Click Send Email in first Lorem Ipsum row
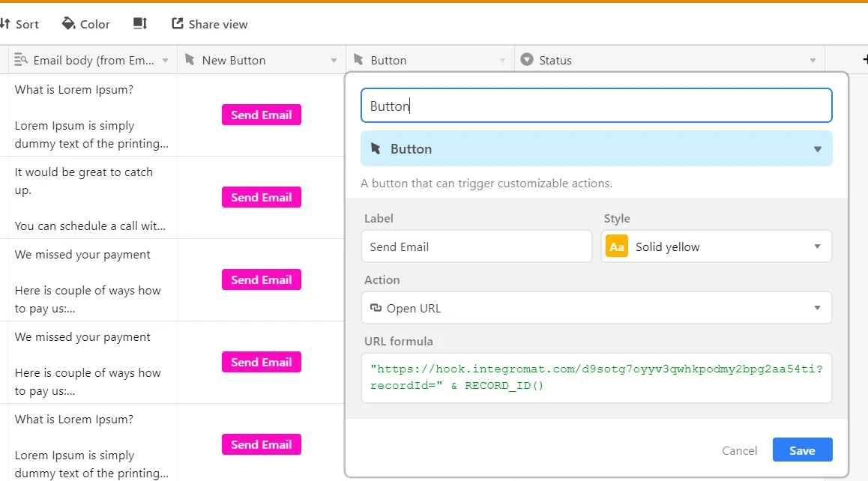 [x=262, y=115]
